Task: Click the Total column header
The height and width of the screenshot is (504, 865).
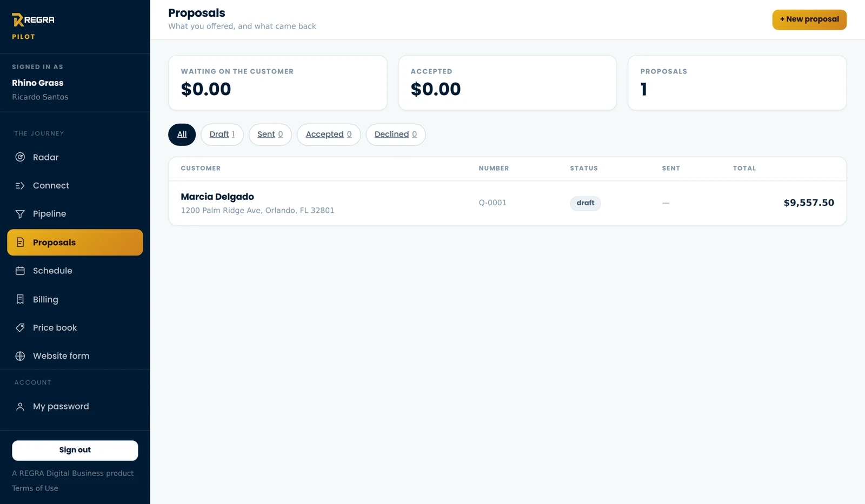Action: point(744,169)
